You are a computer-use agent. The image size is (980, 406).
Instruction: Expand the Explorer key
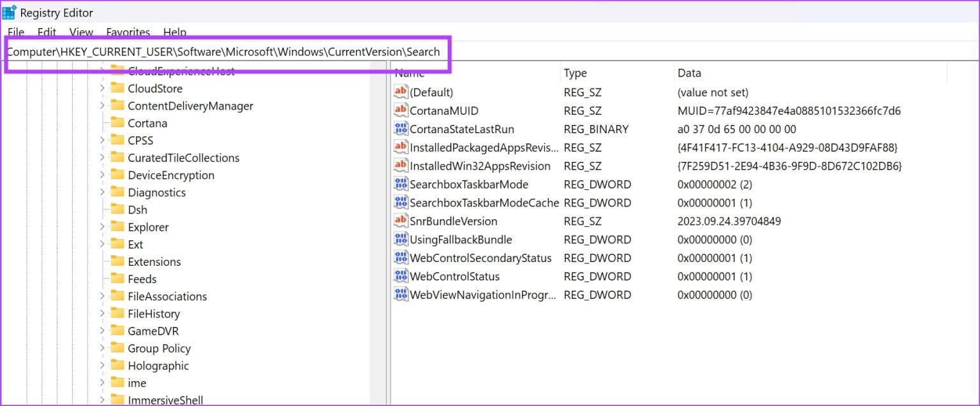[x=102, y=227]
